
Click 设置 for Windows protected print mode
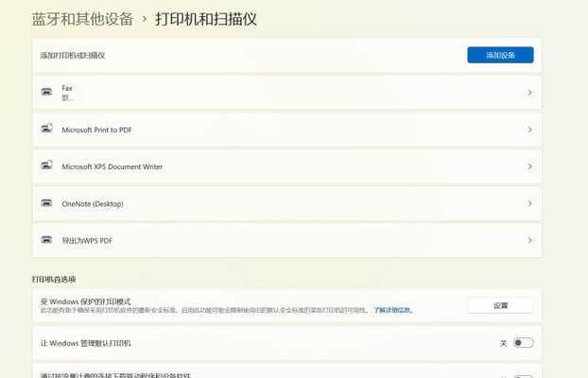501,305
